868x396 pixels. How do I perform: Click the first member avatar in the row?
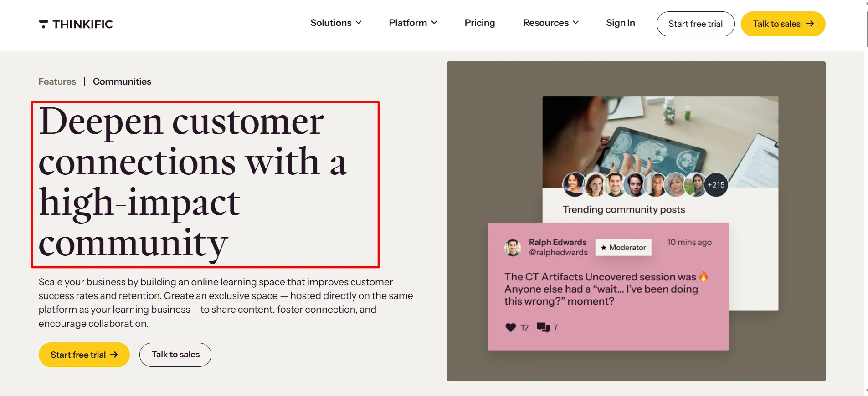[574, 185]
